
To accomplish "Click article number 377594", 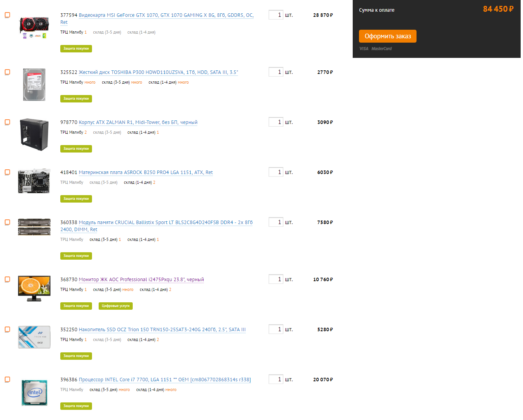I will pos(69,15).
